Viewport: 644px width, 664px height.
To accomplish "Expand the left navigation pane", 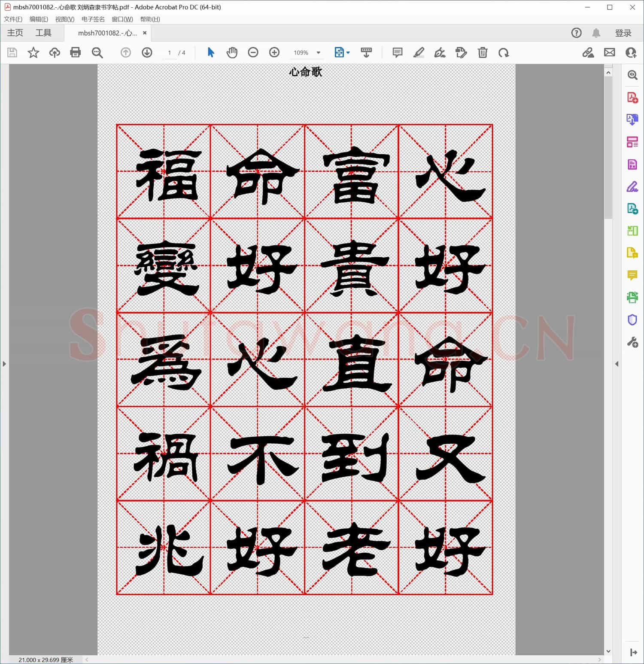I will pyautogui.click(x=4, y=364).
